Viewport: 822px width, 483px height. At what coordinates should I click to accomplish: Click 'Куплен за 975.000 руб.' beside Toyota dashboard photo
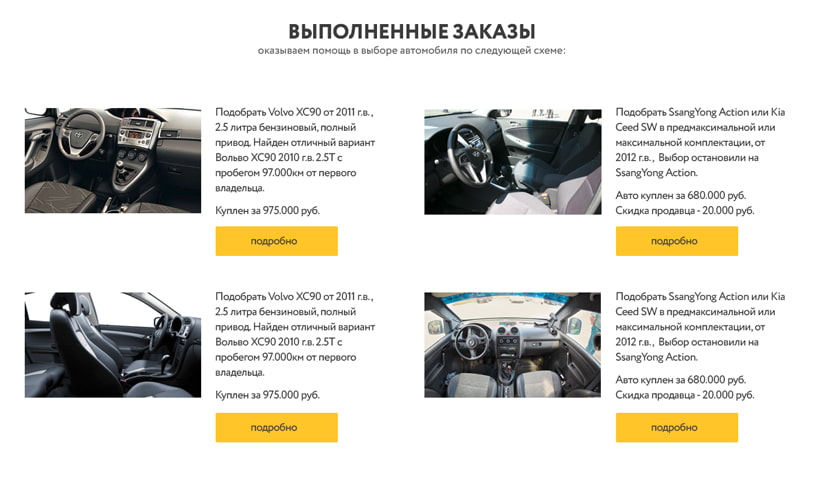(267, 210)
